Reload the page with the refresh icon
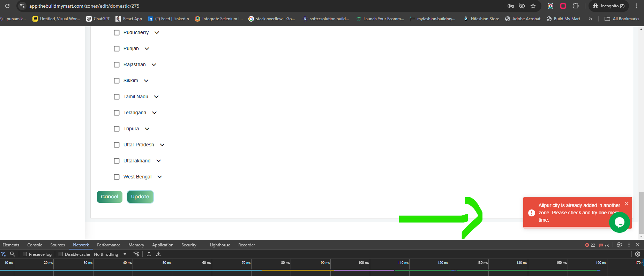 [7, 6]
